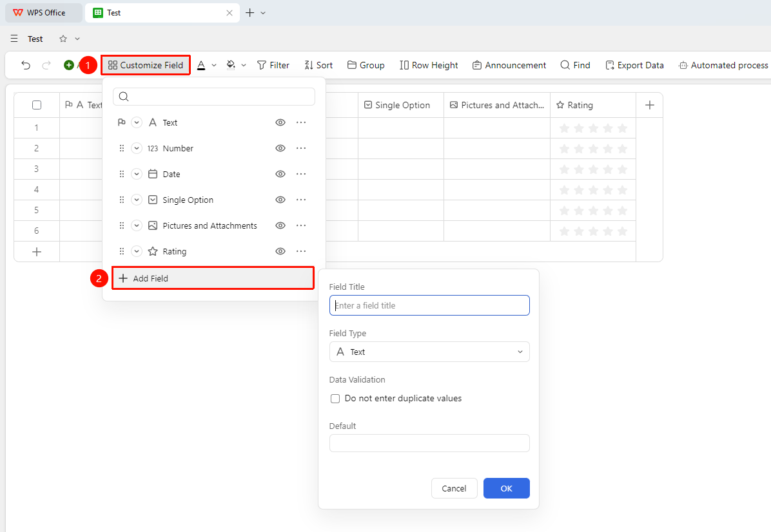Expand the Date field chevron
This screenshot has height=532, width=771.
tap(137, 174)
